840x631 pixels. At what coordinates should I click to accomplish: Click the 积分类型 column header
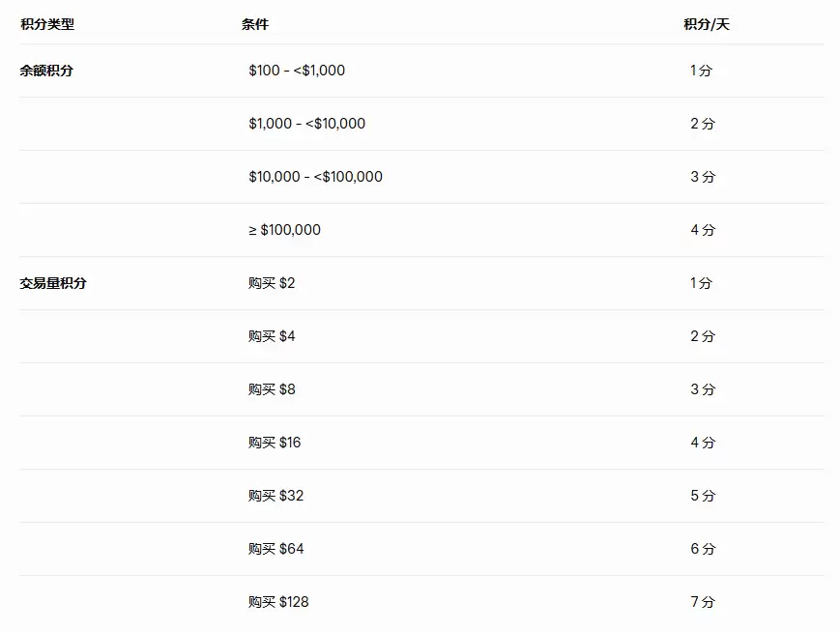point(47,24)
